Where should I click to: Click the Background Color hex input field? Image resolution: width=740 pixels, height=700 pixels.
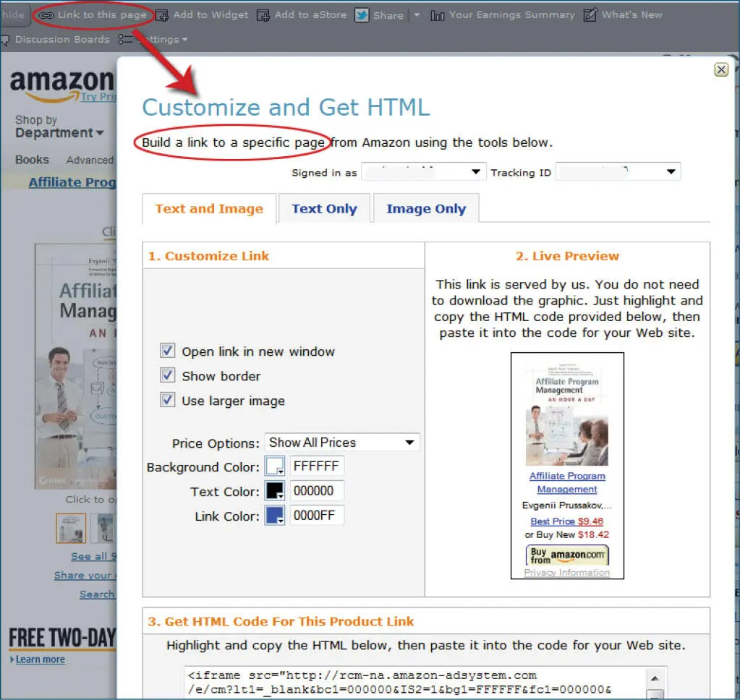click(x=317, y=466)
